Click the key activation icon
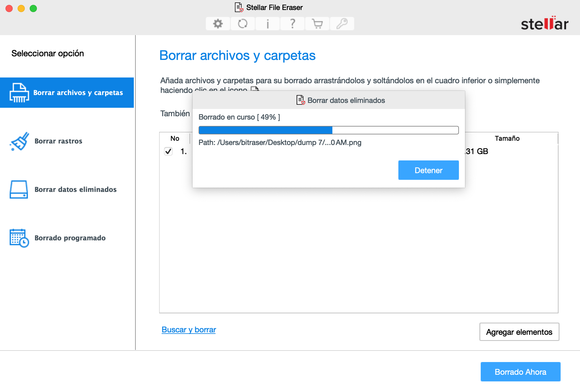This screenshot has height=392, width=580. (x=342, y=24)
